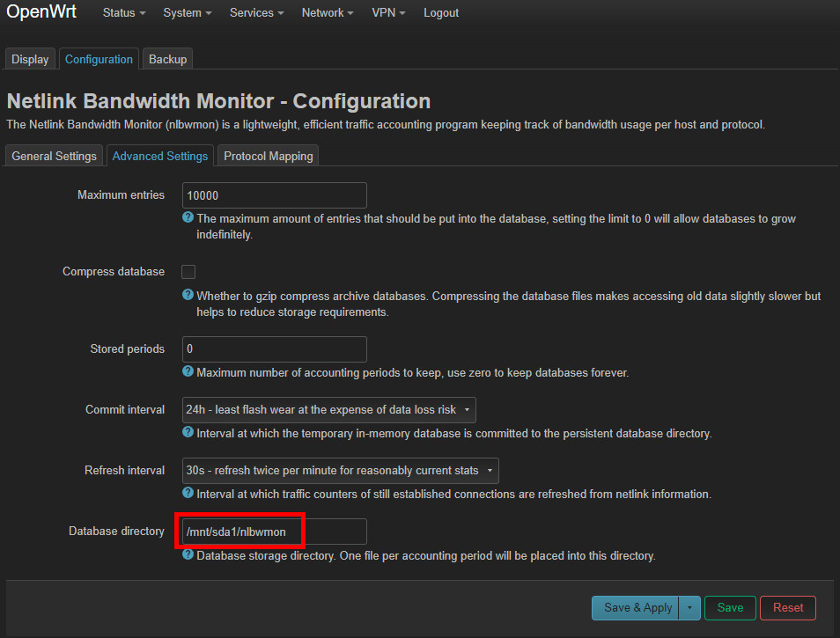The width and height of the screenshot is (840, 638).
Task: Click help icon under Stored periods field
Action: 188,371
